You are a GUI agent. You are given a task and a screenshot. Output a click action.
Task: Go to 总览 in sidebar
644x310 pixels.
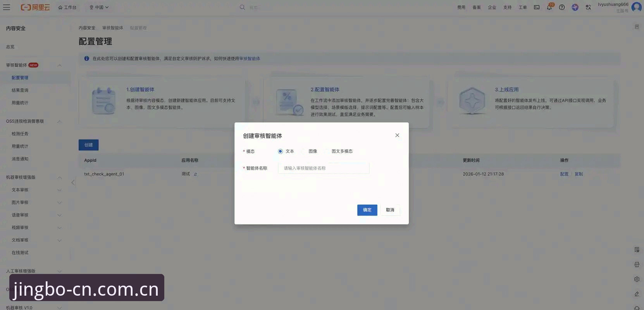(x=10, y=46)
